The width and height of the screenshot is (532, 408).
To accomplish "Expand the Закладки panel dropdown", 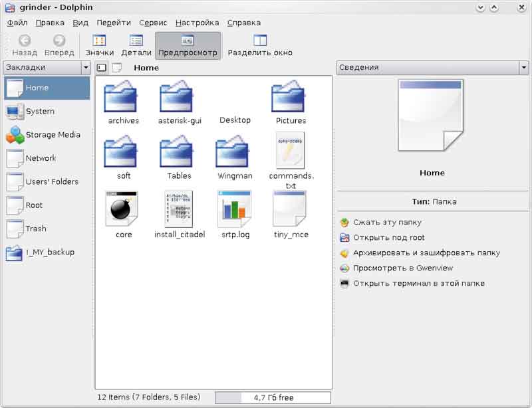I will click(x=85, y=68).
